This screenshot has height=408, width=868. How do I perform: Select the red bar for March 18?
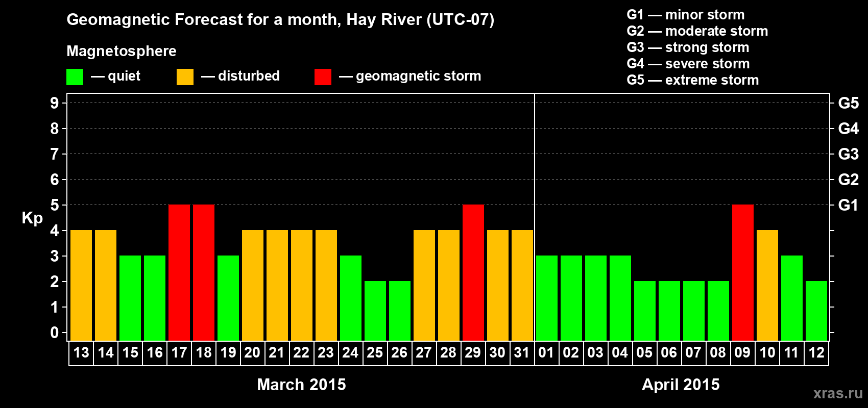tap(204, 272)
